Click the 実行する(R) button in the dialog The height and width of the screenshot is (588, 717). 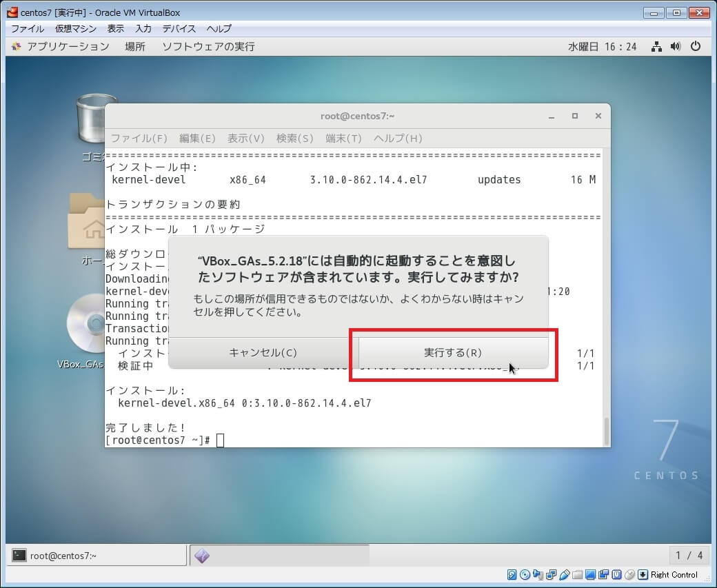(x=453, y=352)
